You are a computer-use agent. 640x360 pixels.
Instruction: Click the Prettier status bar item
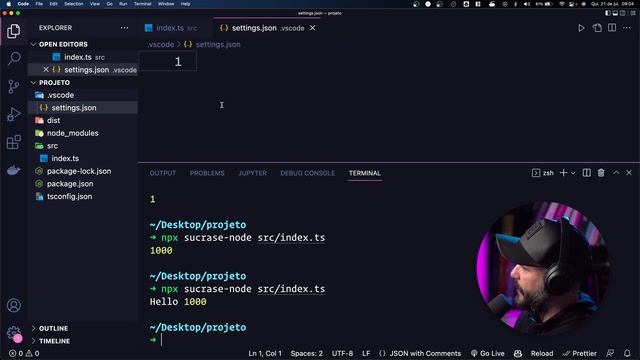(x=580, y=353)
